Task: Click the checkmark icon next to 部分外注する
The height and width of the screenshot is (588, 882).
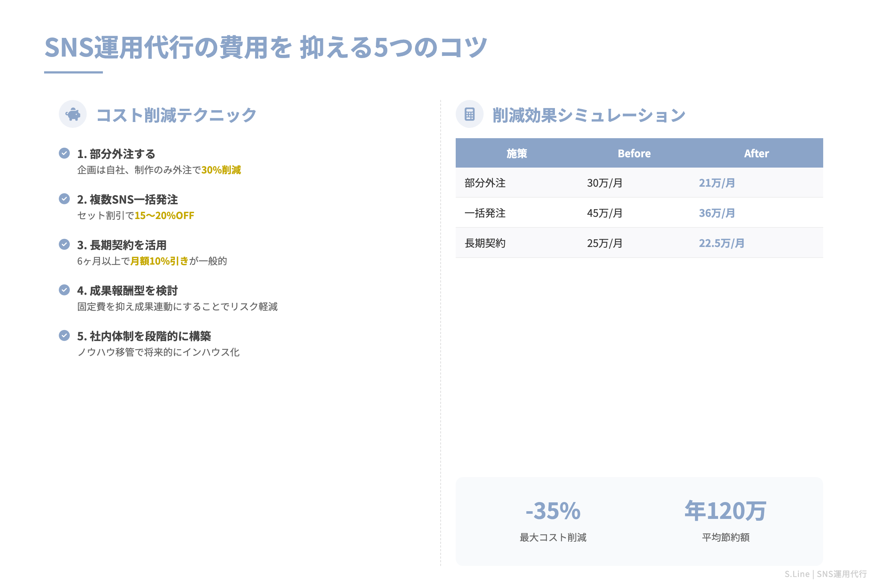Action: coord(65,153)
